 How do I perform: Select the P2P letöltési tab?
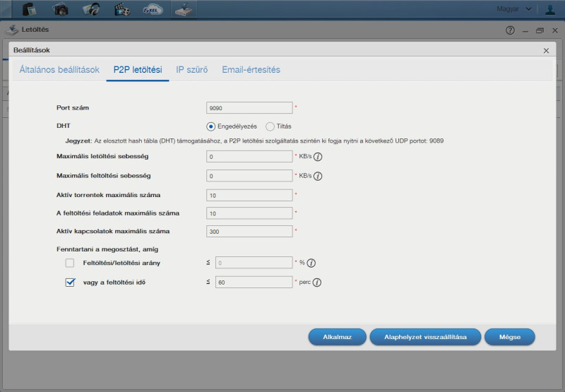tap(138, 69)
